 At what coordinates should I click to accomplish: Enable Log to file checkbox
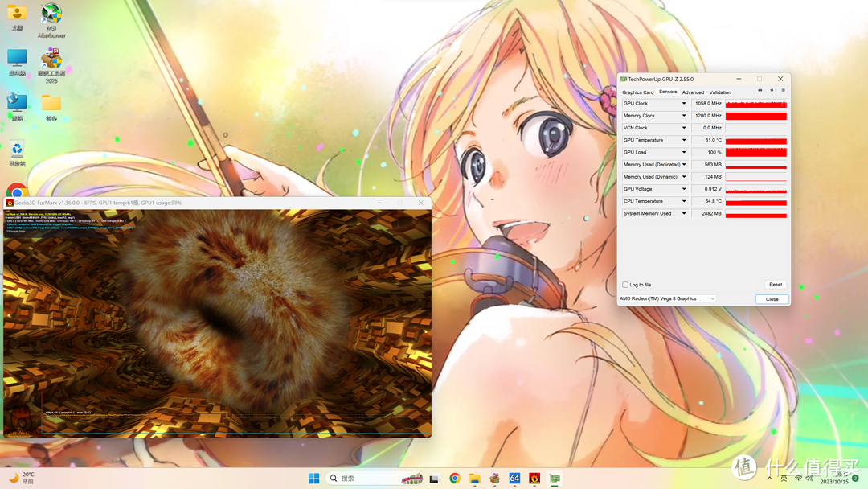click(x=625, y=285)
